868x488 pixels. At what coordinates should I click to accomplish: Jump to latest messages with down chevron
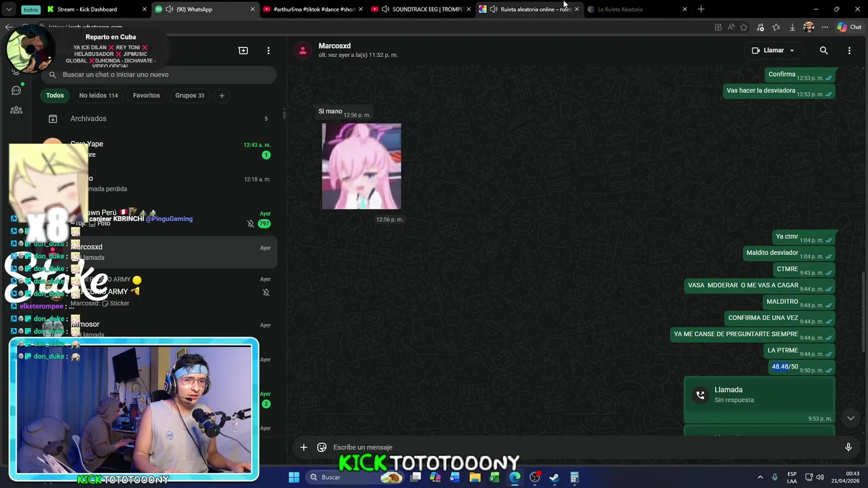tap(850, 418)
